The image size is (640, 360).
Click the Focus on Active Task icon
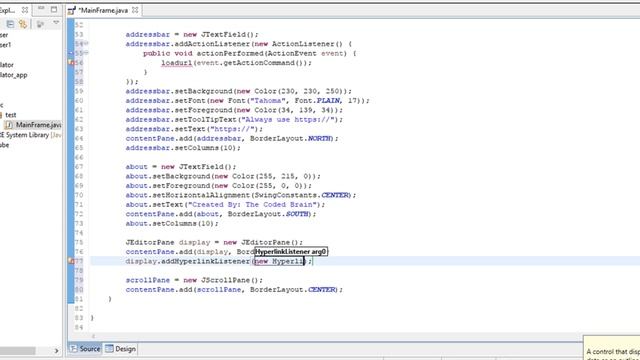coord(40,24)
